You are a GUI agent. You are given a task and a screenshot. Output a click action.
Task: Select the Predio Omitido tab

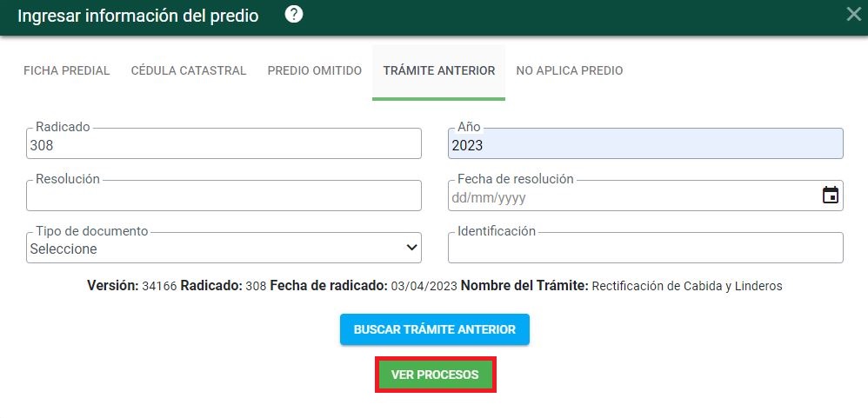[x=314, y=70]
